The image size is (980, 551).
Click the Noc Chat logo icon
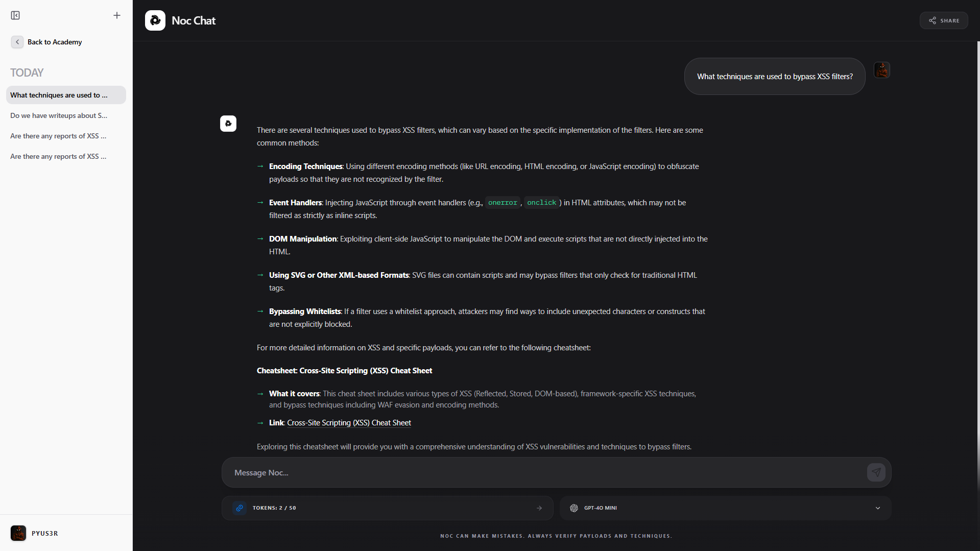click(x=155, y=20)
